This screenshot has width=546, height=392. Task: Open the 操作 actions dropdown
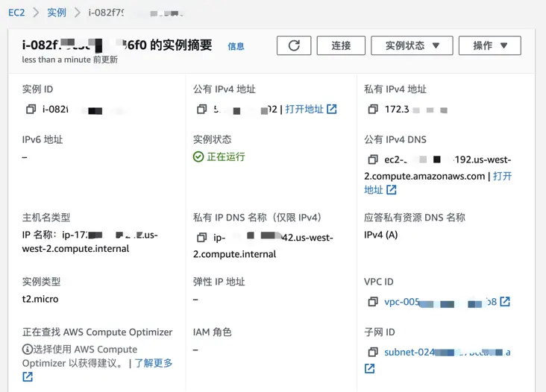tap(489, 45)
